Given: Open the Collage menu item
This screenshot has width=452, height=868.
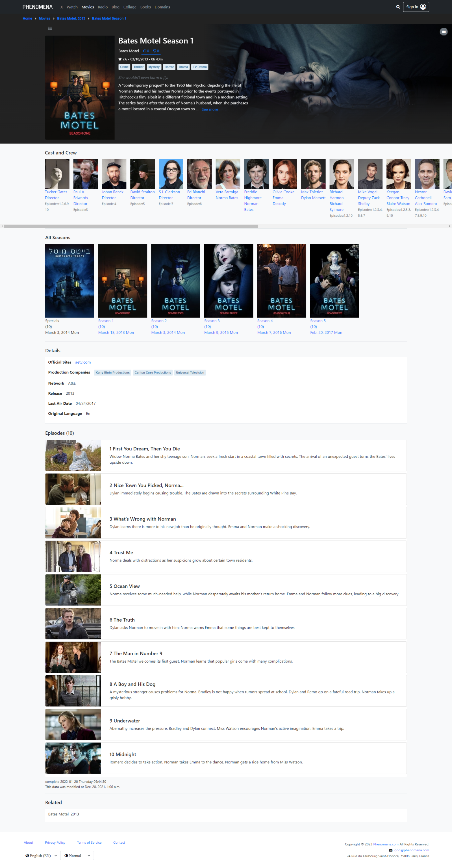Looking at the screenshot, I should tap(130, 7).
